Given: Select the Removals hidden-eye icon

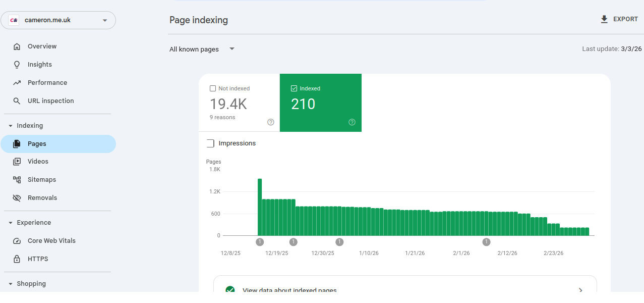Looking at the screenshot, I should [18, 197].
